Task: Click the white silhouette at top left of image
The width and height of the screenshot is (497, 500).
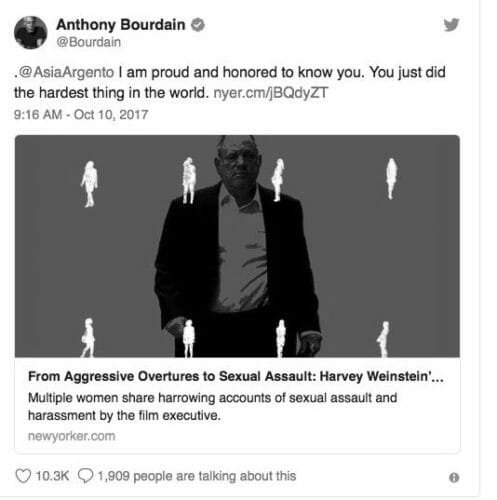Action: click(89, 184)
